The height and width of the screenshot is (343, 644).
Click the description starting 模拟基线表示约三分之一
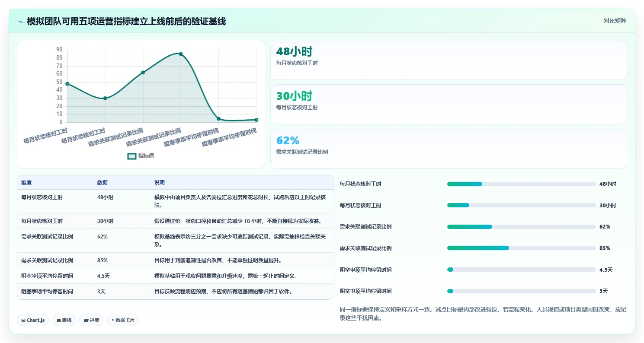[x=240, y=241]
